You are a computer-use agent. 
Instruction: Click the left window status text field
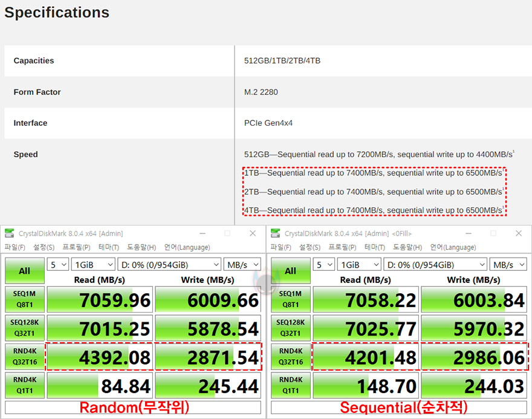(x=133, y=408)
